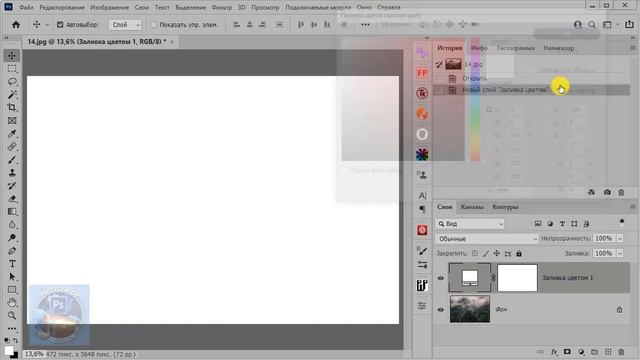Image resolution: width=640 pixels, height=360 pixels.
Task: Open the Search icon in options bar
Action: [x=591, y=25]
